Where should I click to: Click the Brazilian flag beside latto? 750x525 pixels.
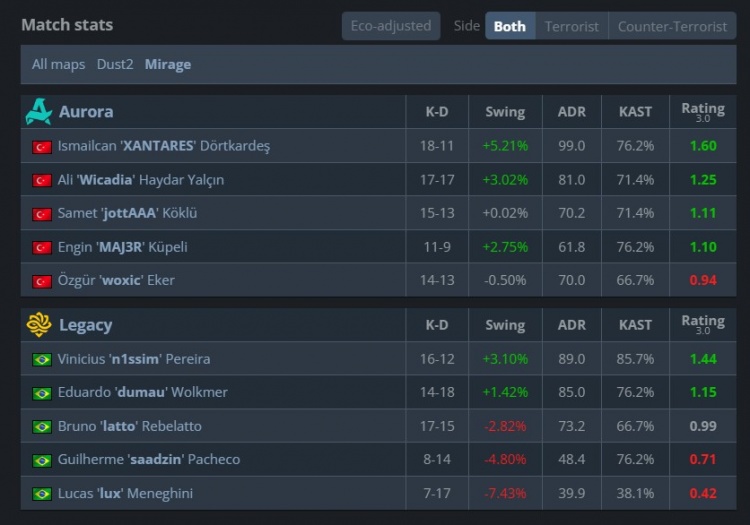pyautogui.click(x=42, y=426)
